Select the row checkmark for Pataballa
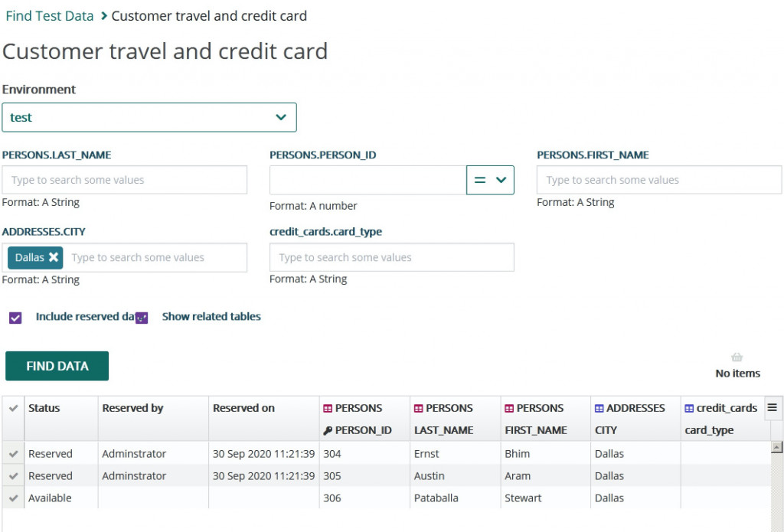Viewport: 784px width, 532px height. [13, 498]
